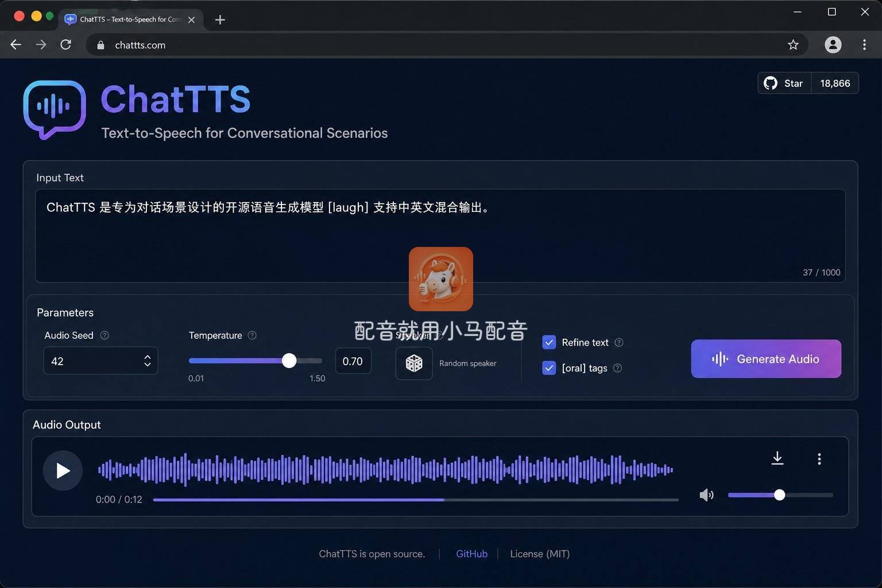
Task: Click the ChatTTS title heading
Action: tap(176, 99)
